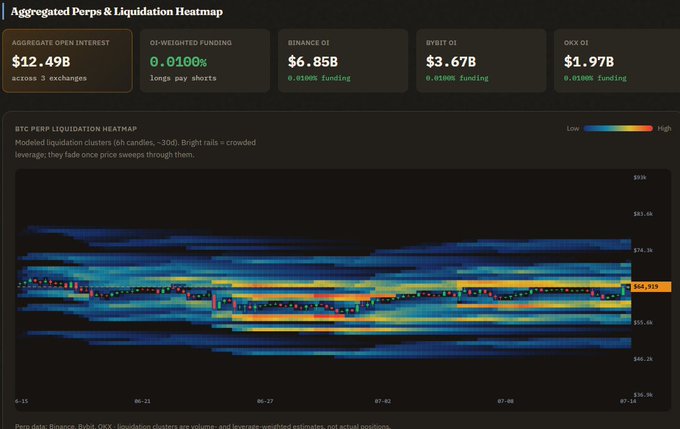
Task: Click the perp data sources footnote
Action: (203, 426)
